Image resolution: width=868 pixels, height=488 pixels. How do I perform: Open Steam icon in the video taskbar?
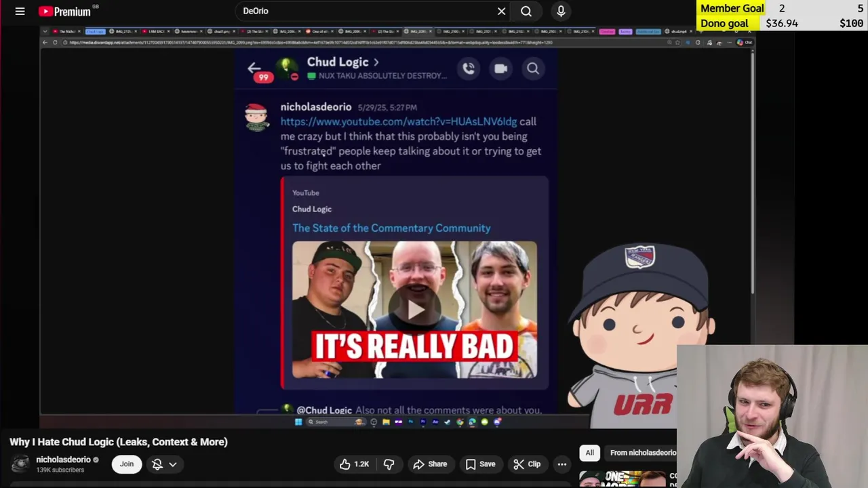[x=448, y=422]
